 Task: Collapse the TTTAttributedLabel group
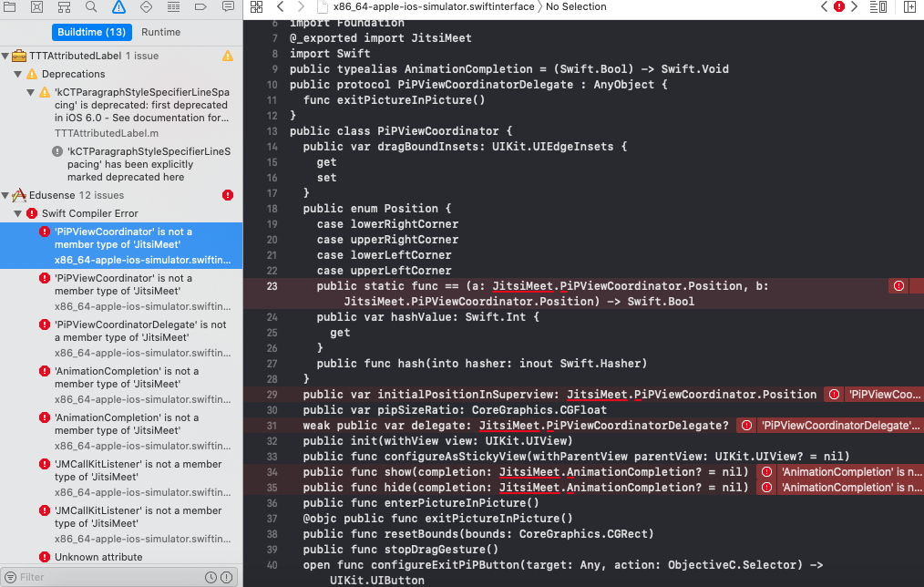(x=5, y=56)
